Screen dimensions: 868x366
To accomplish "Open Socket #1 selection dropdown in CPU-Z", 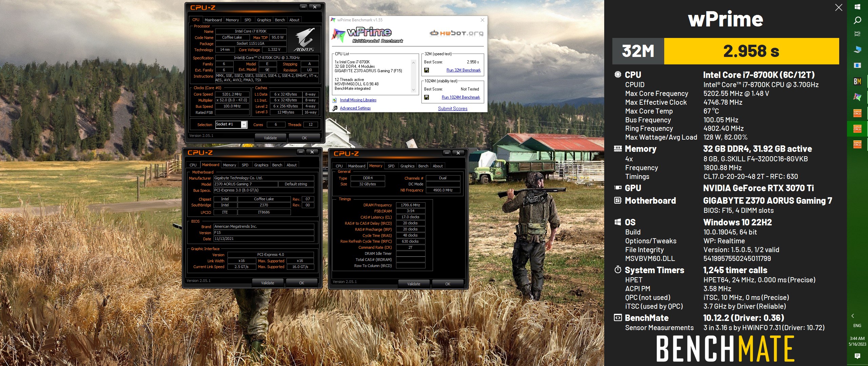I will (244, 125).
